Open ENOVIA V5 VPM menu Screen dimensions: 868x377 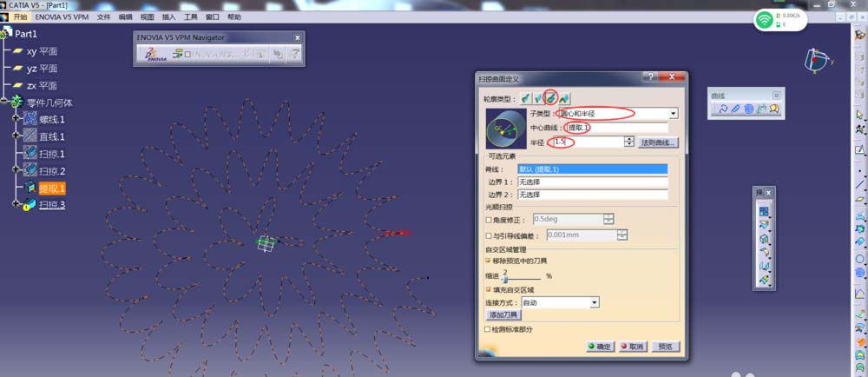(x=62, y=17)
